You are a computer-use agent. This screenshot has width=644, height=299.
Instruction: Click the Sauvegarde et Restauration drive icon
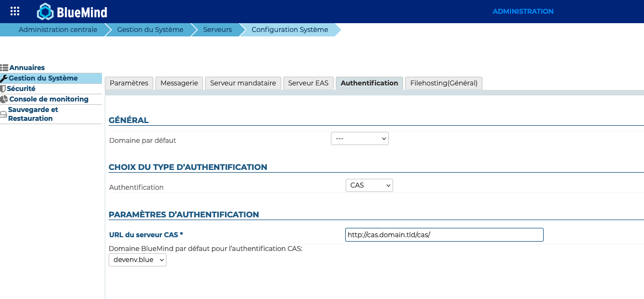3,114
